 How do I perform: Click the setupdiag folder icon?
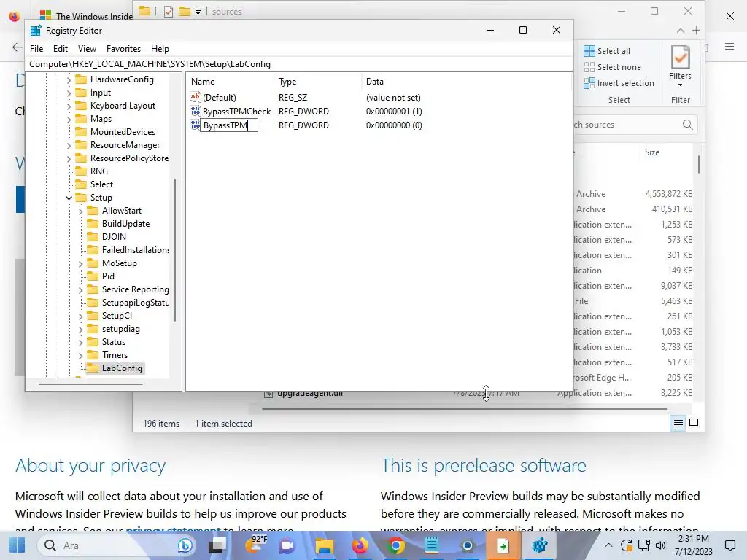(93, 329)
